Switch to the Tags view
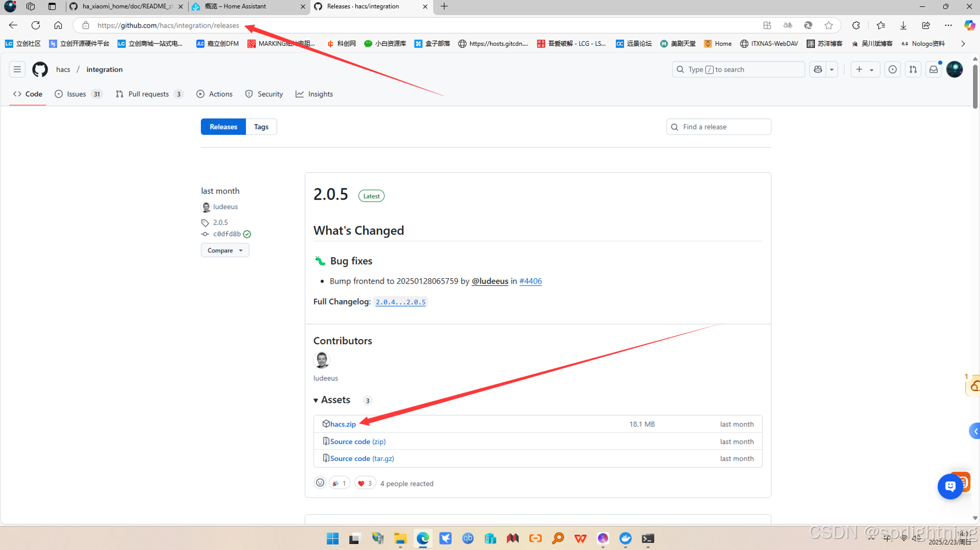 261,127
